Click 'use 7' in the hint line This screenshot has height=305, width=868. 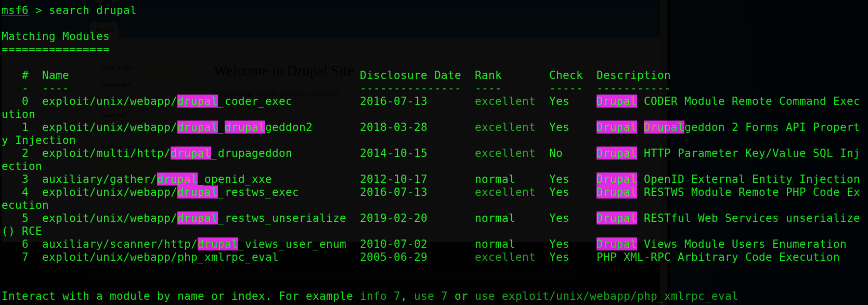pos(431,296)
